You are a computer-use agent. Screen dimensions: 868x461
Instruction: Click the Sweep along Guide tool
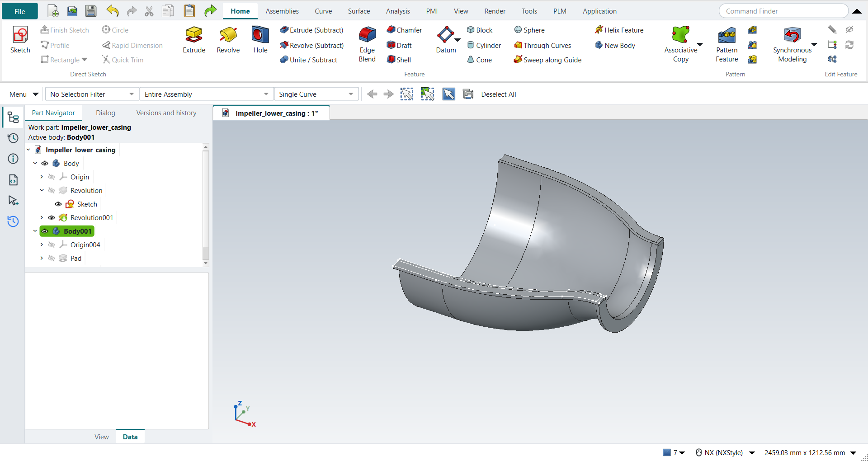click(547, 60)
